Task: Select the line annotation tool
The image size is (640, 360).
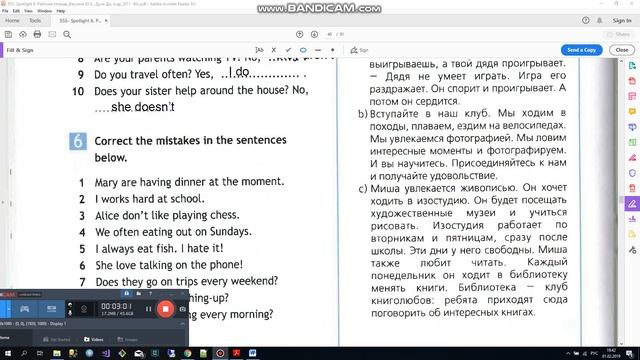Action: [318, 50]
